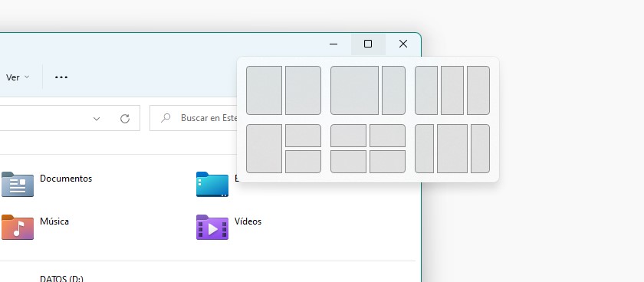
Task: Snap to middle zone of three equal columns
Action: (x=452, y=90)
